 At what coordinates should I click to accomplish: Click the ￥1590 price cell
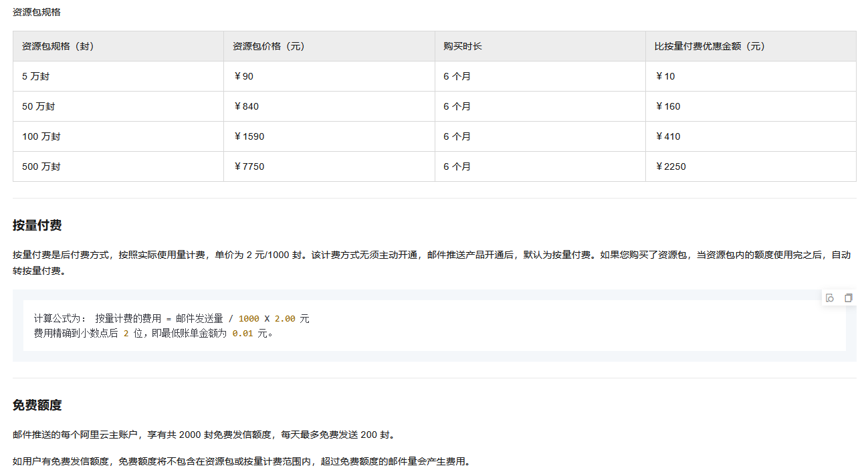pyautogui.click(x=249, y=136)
